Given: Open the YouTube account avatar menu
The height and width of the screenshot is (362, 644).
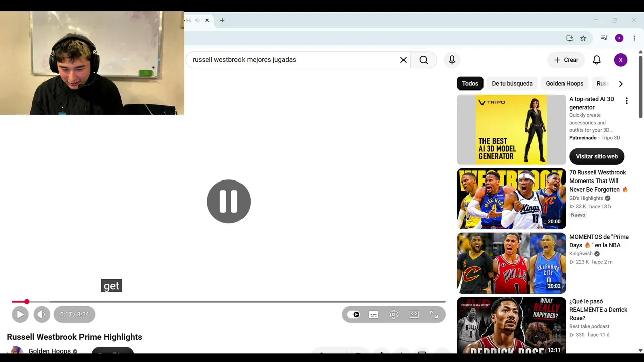Looking at the screenshot, I should [620, 60].
